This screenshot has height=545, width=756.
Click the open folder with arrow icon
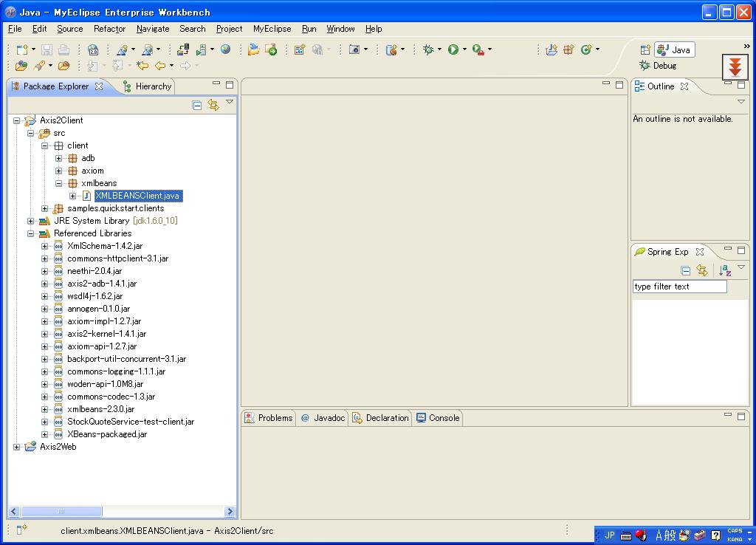pos(254,49)
